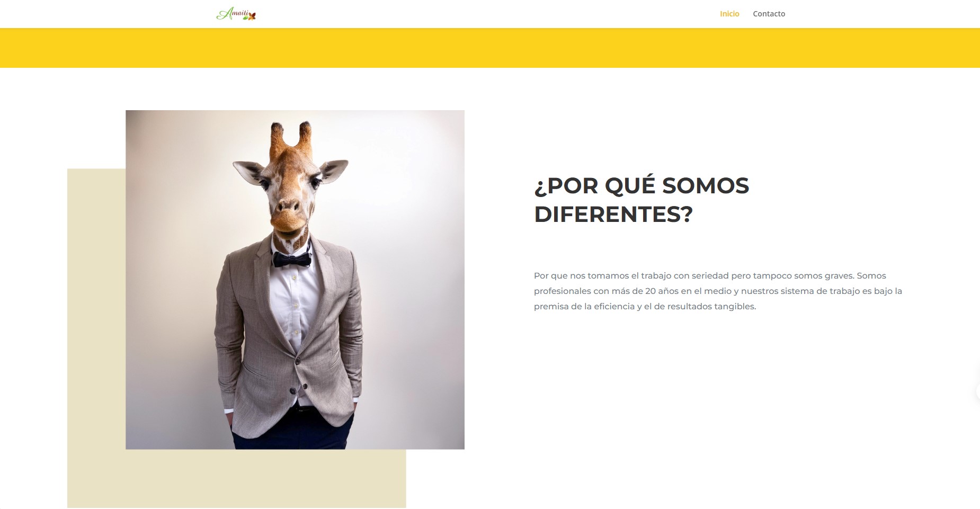Viewport: 980px width, 509px height.
Task: Click the giraffe's black bow tie
Action: coord(291,260)
